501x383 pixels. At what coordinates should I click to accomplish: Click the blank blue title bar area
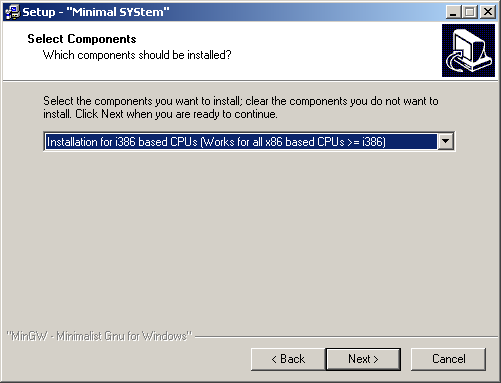click(307, 12)
